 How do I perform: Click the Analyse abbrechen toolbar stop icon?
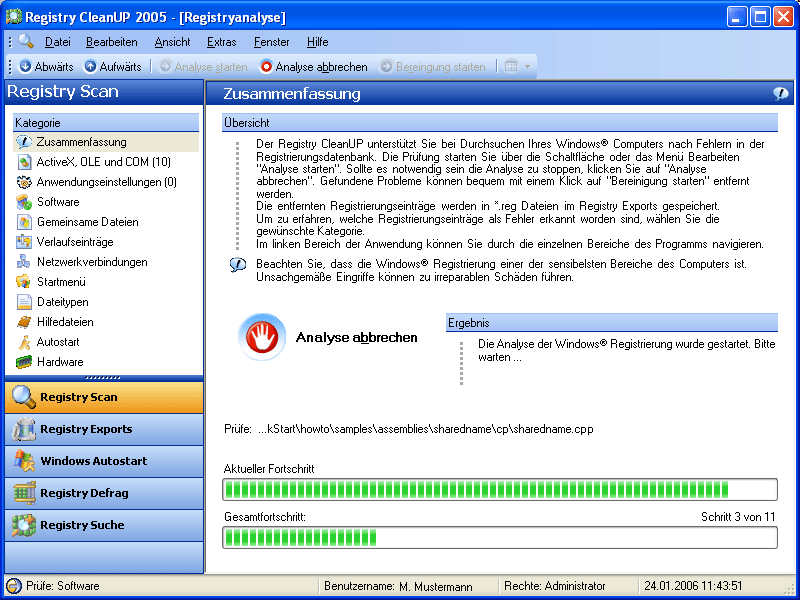(266, 67)
